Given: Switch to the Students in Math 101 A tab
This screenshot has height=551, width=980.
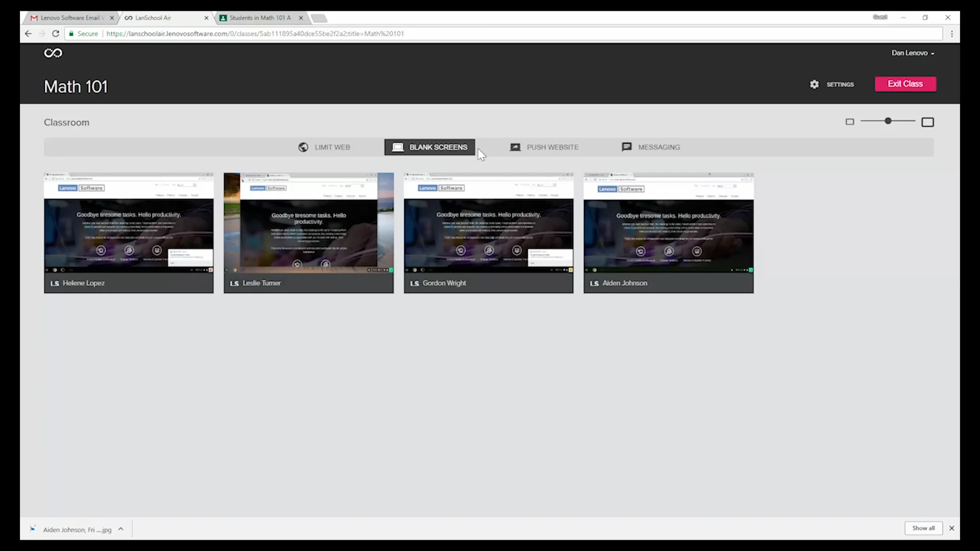Looking at the screenshot, I should 258,18.
